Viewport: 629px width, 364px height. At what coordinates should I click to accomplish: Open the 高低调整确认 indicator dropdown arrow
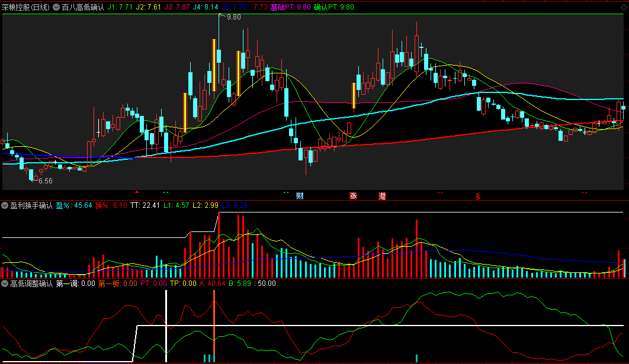point(5,284)
